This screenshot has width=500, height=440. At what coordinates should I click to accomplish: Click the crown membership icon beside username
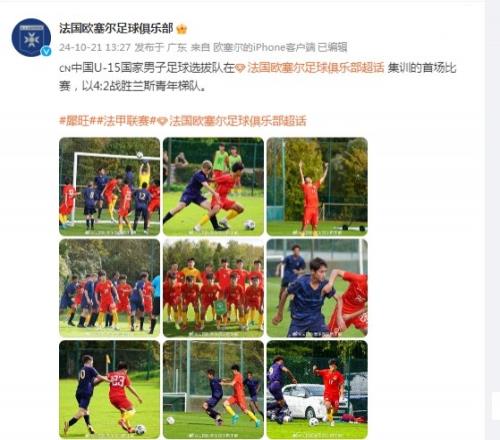coord(182,29)
